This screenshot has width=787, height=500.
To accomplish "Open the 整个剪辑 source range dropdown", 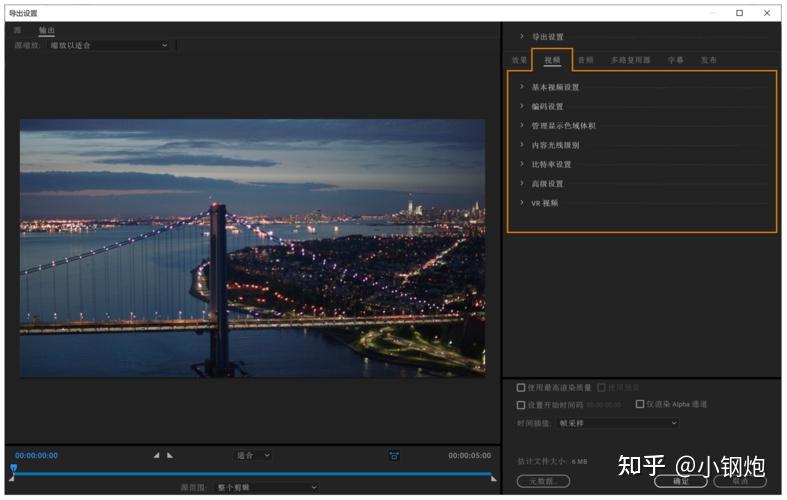I will pos(267,487).
